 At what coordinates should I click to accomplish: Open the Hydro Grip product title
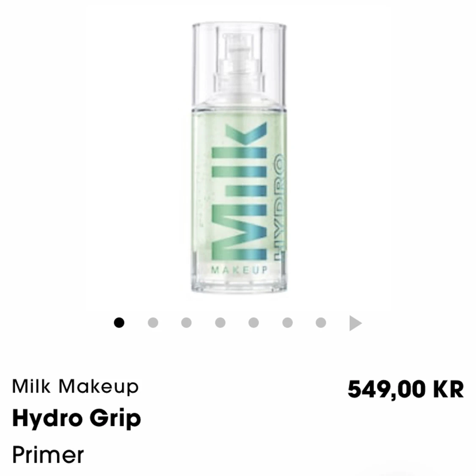[x=77, y=418]
